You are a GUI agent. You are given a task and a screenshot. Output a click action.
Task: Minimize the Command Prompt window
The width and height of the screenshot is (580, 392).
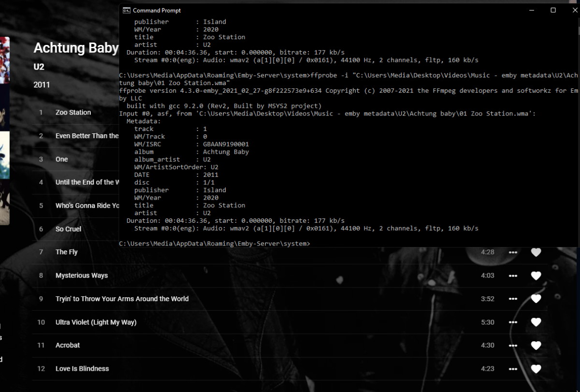531,10
